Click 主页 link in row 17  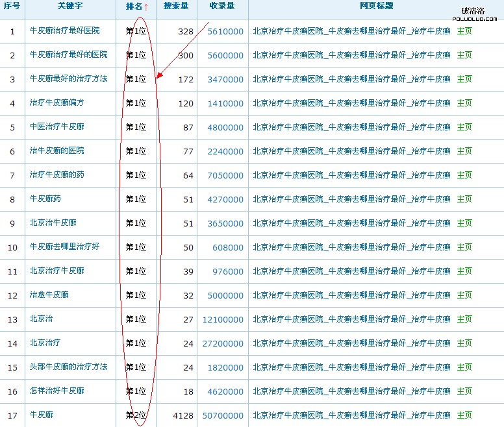coord(464,415)
